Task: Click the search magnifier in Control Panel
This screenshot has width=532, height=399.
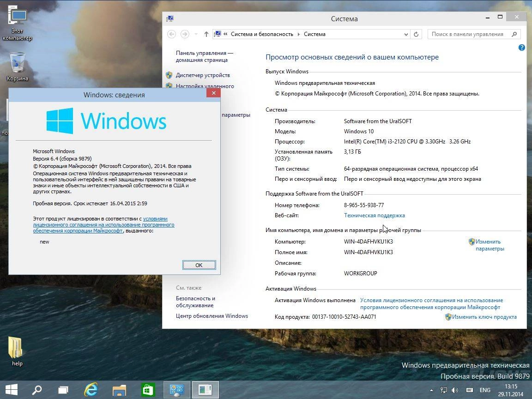Action: pos(514,34)
